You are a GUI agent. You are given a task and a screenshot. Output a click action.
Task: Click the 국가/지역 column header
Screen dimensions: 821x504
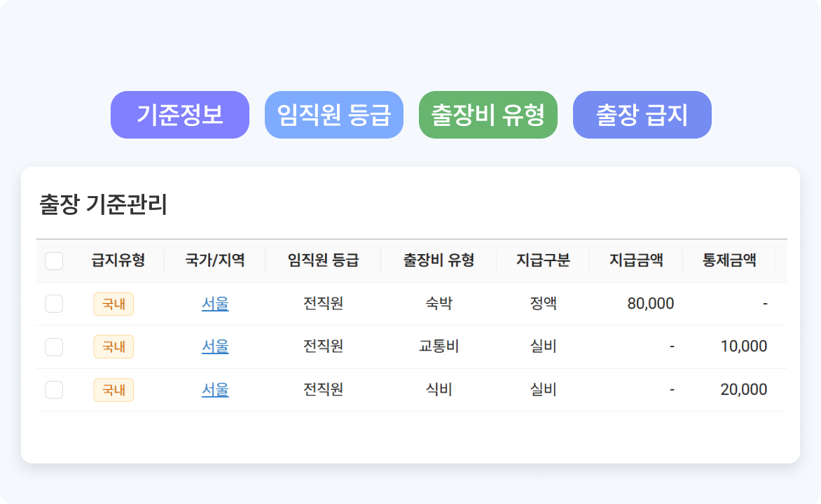coord(215,261)
